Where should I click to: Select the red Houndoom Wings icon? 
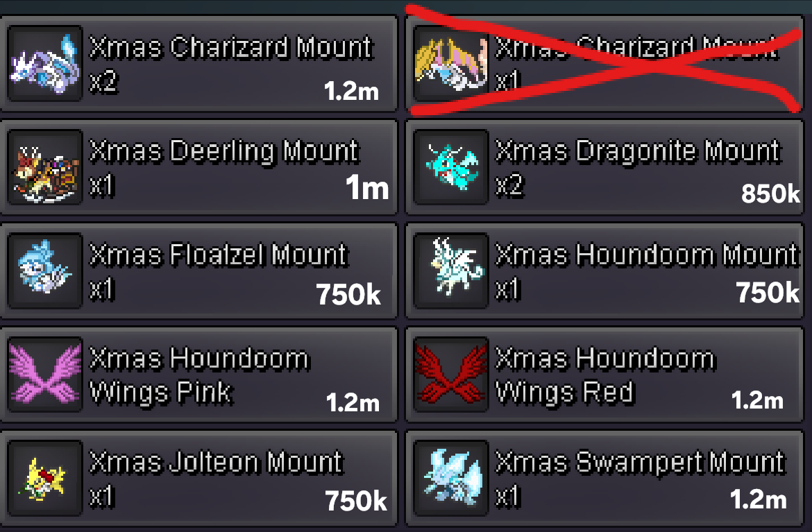coord(451,374)
